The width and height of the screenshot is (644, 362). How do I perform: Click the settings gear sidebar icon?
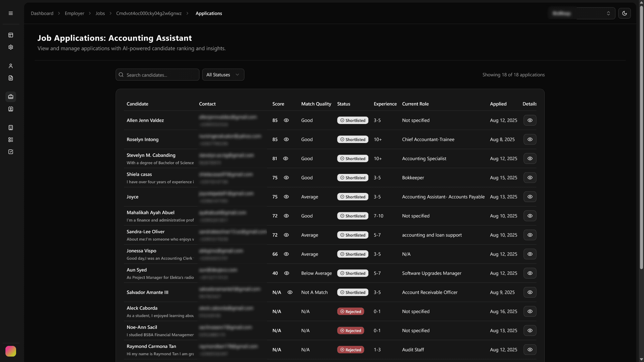point(11,47)
